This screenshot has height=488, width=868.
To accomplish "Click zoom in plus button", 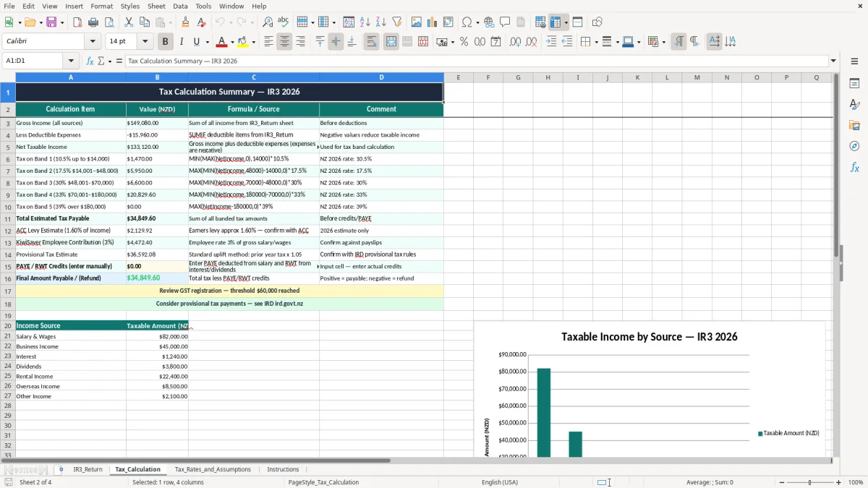I will 838,482.
